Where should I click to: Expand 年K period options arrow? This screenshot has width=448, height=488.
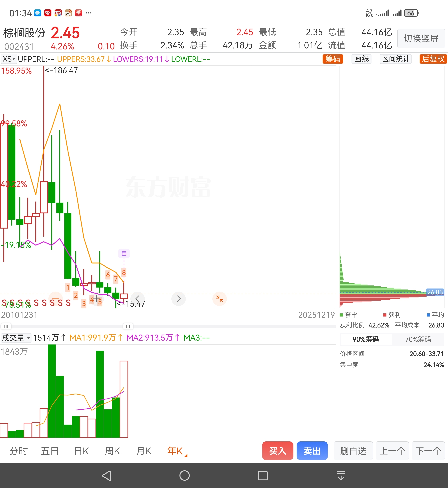[x=186, y=456]
